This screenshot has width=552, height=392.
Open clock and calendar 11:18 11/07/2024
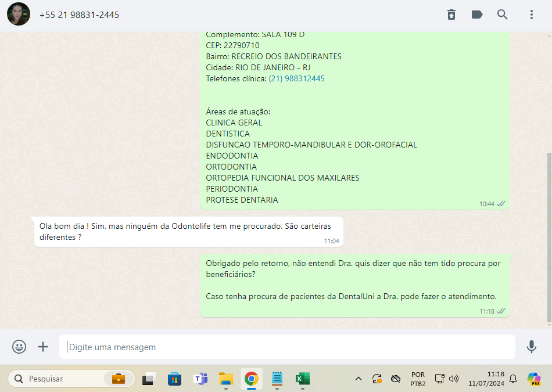click(x=486, y=379)
